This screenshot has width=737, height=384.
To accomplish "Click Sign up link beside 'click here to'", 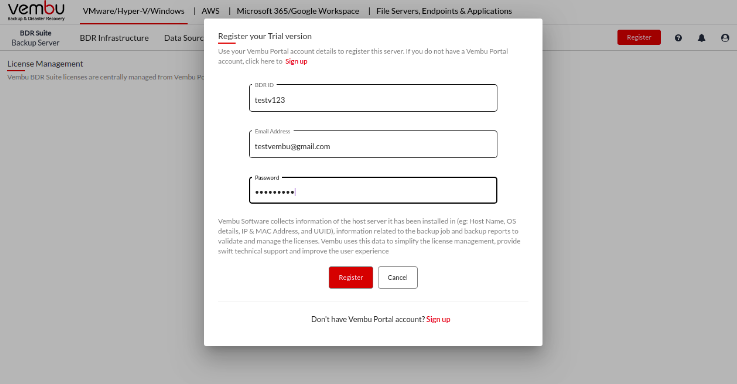I will 296,62.
